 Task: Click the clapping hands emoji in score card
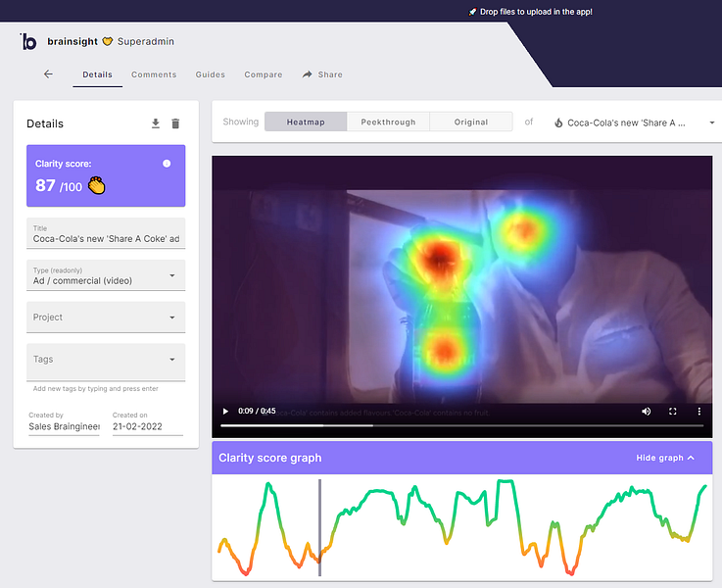(x=97, y=185)
